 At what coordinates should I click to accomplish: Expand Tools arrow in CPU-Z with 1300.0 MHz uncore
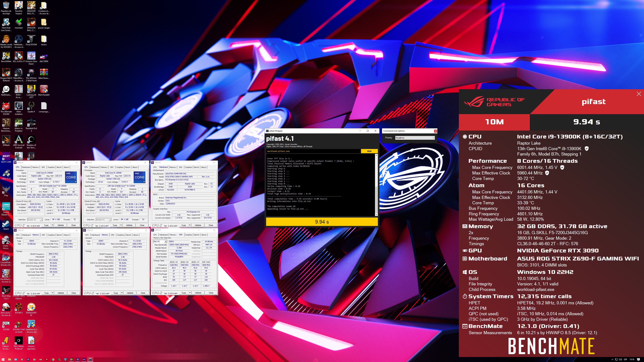(x=52, y=293)
